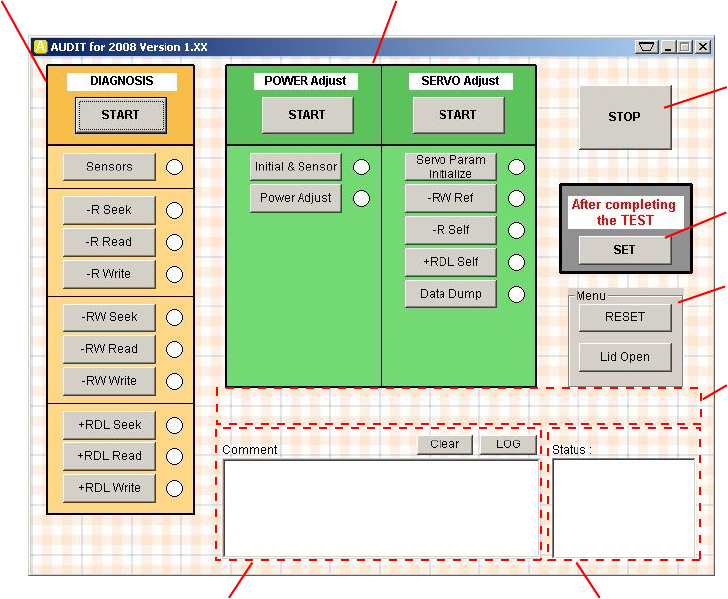The image size is (728, 599).
Task: Minimize the AUDIT window
Action: coord(668,47)
